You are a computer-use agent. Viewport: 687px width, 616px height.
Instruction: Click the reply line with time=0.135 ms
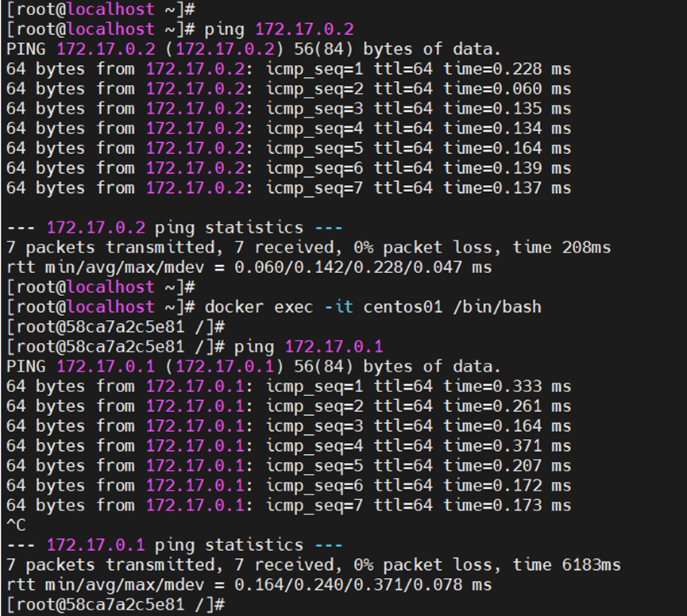click(289, 109)
